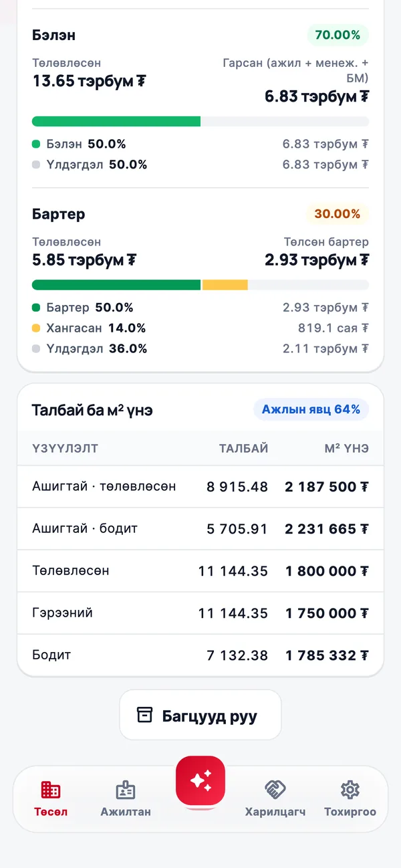This screenshot has width=401, height=868.
Task: Tap the Ажилтан ID badge icon
Action: (126, 790)
